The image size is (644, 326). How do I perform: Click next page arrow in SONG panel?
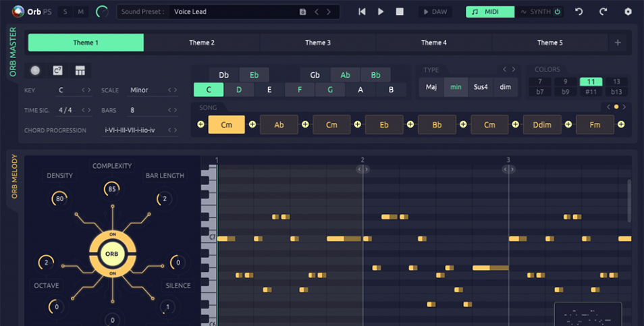click(x=624, y=107)
